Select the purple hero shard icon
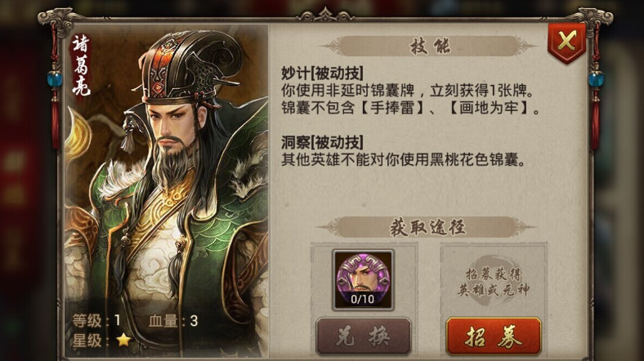 point(363,279)
